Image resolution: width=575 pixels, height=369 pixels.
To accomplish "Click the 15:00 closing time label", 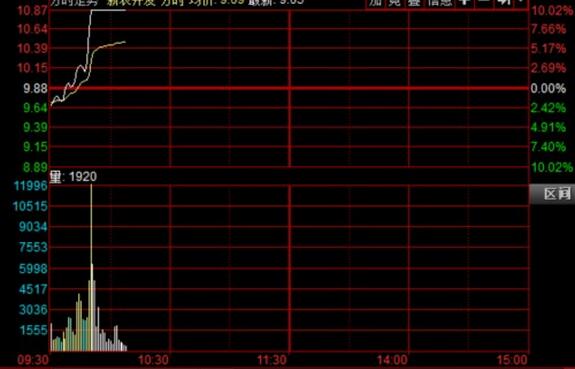I will (512, 360).
